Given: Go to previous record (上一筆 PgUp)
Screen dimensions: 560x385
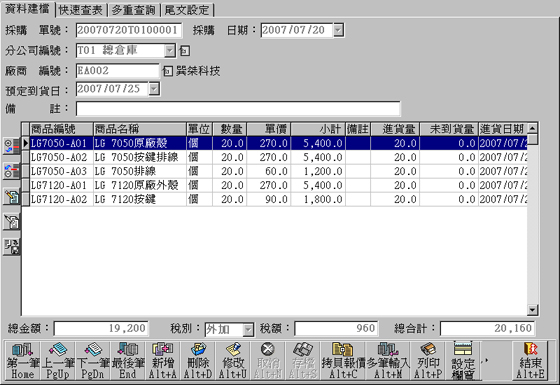Looking at the screenshot, I should (58, 360).
